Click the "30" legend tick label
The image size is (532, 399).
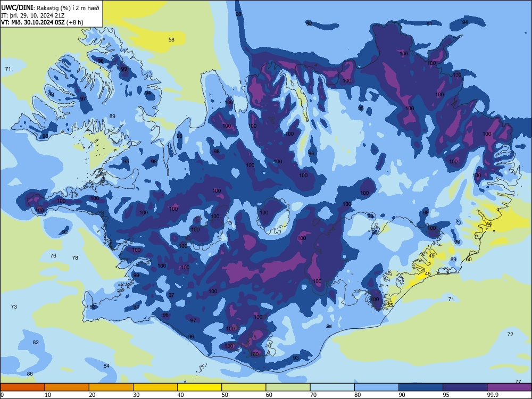tap(136, 395)
